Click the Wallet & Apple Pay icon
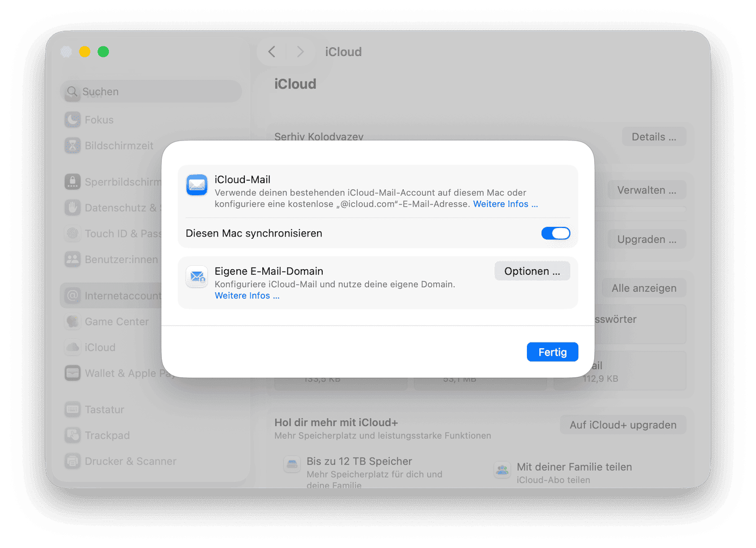This screenshot has width=756, height=548. [73, 374]
